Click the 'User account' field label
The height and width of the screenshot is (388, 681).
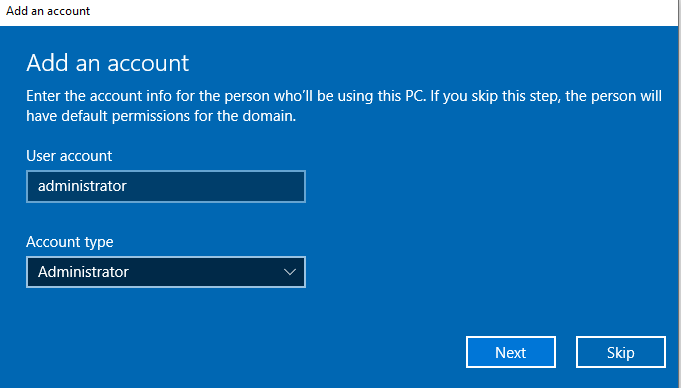pos(69,156)
